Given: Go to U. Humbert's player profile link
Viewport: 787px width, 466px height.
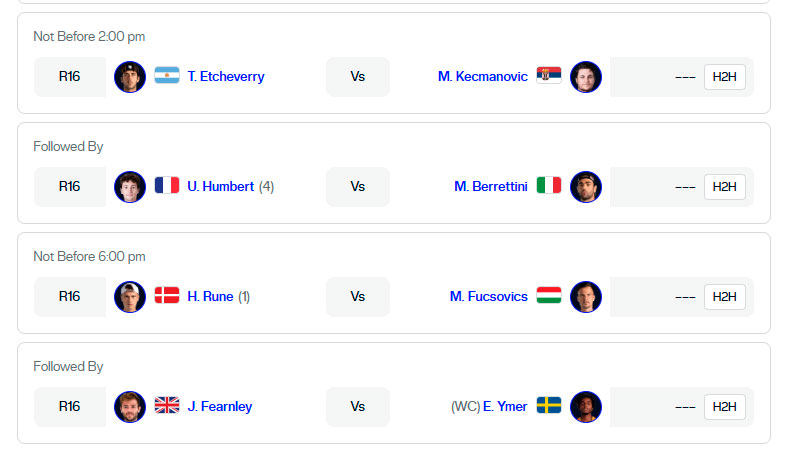Looking at the screenshot, I should point(221,186).
